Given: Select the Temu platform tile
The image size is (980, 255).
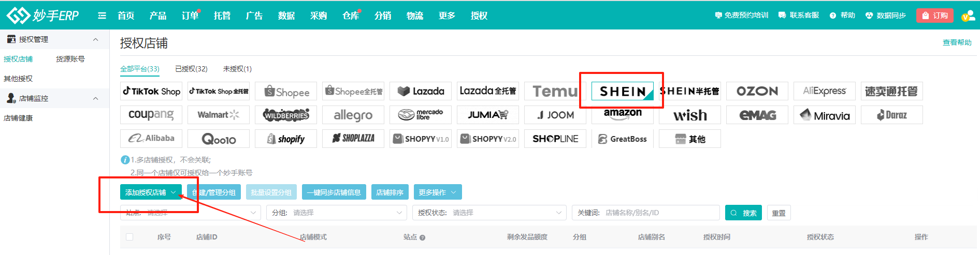Looking at the screenshot, I should 555,92.
